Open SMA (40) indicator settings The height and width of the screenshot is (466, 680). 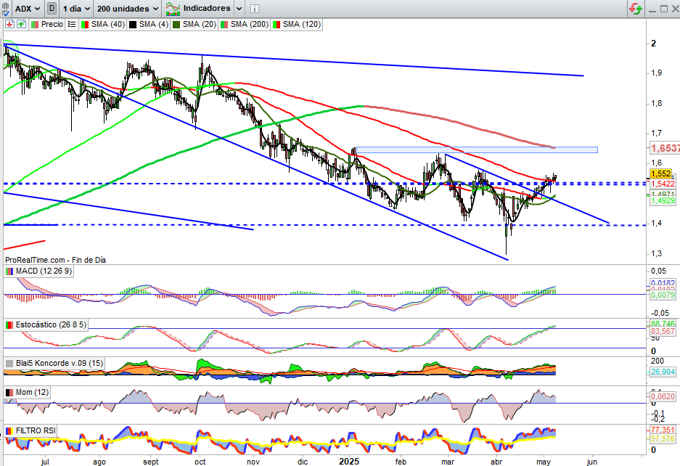point(108,25)
